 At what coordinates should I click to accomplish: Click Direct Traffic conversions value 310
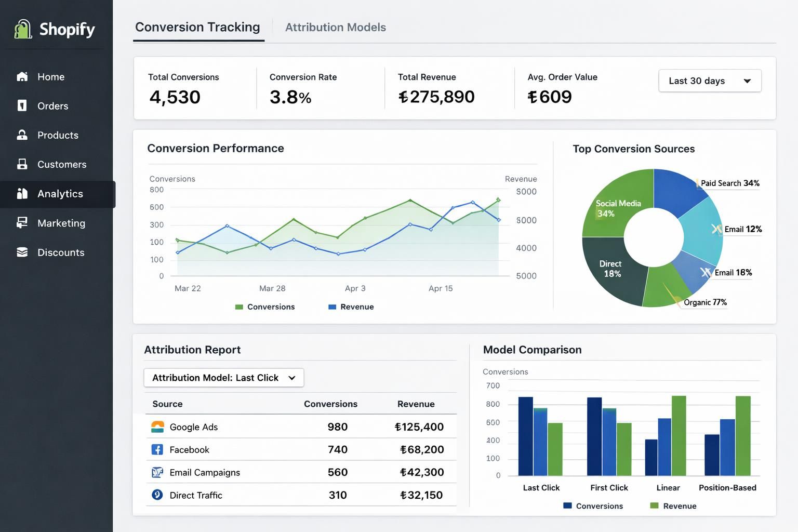338,495
